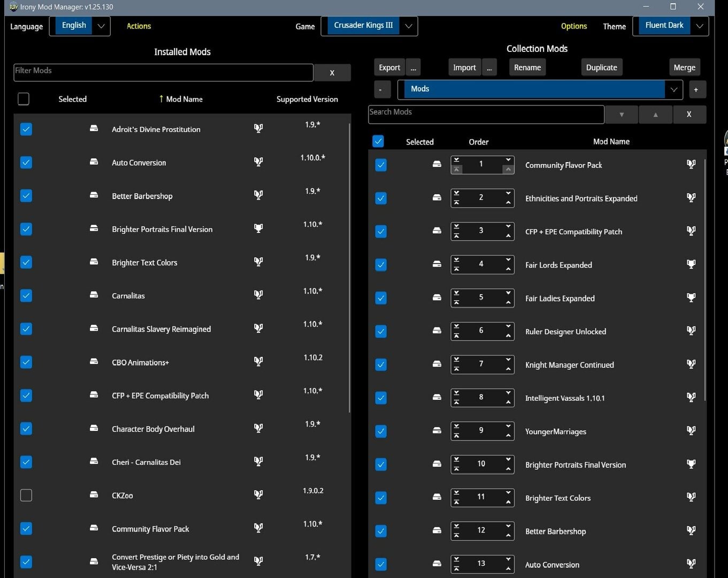Click the drive icon beside CKZoo
This screenshot has width=728, height=578.
pyautogui.click(x=94, y=495)
